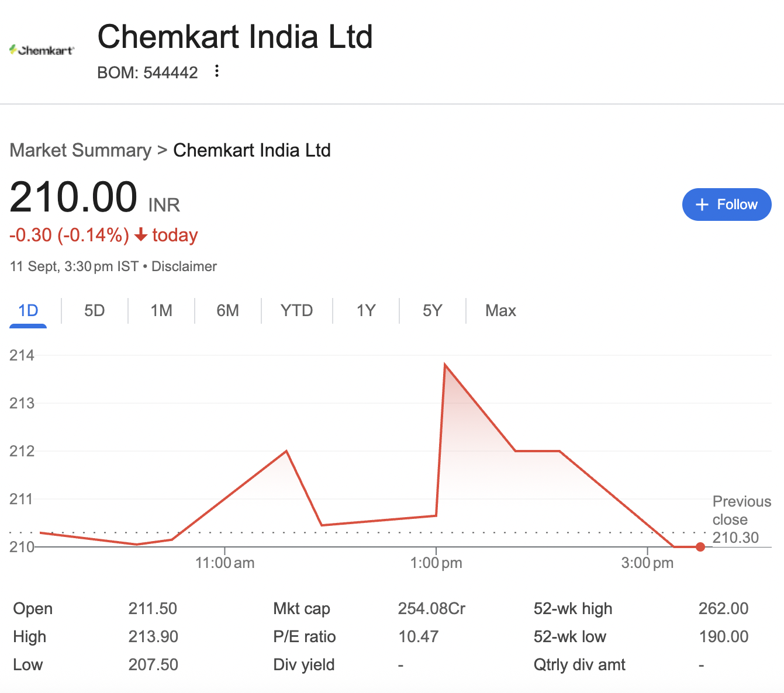Select the YTD chart tab
The width and height of the screenshot is (784, 693).
click(x=296, y=310)
